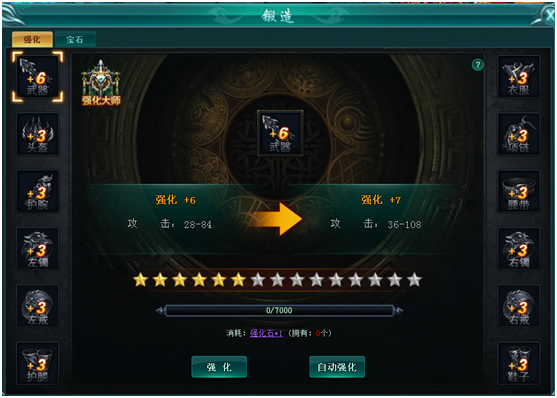Open the 强化大师 enhancement master icon
The width and height of the screenshot is (557, 398).
pyautogui.click(x=101, y=83)
